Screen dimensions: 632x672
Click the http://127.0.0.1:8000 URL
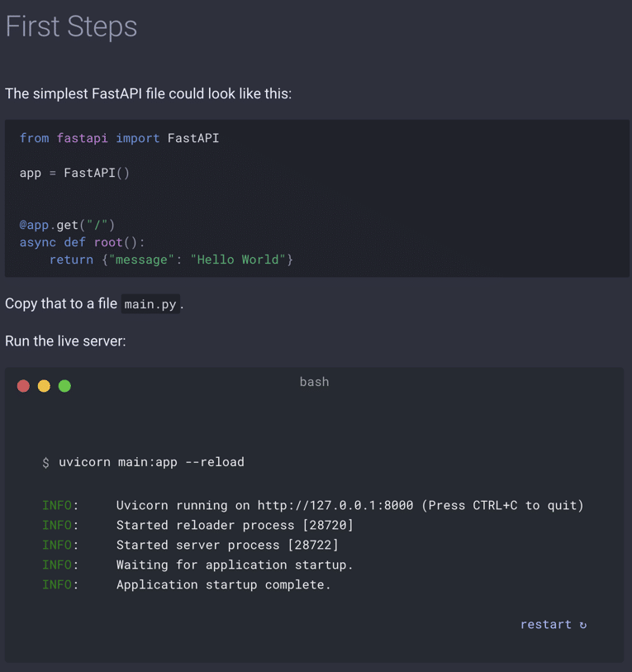coord(335,505)
